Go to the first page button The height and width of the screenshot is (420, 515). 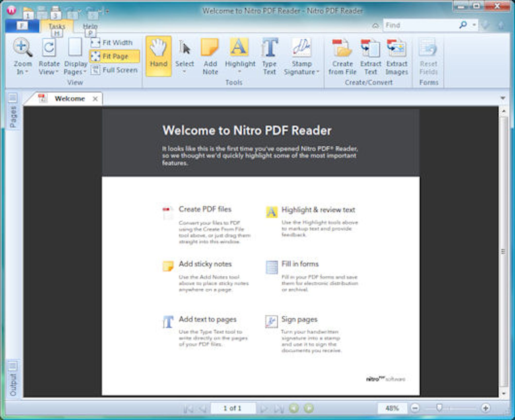click(x=188, y=408)
